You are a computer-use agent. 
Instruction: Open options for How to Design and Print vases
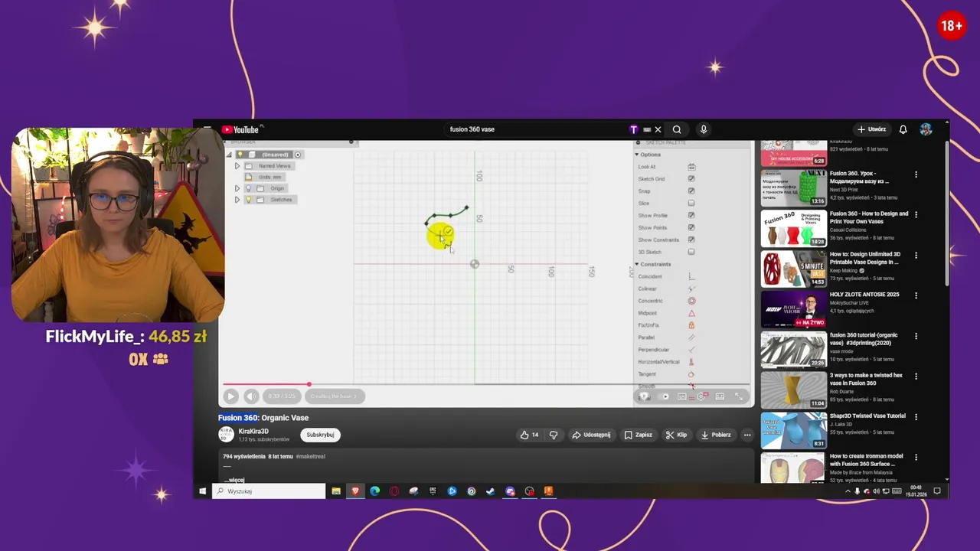pos(916,215)
